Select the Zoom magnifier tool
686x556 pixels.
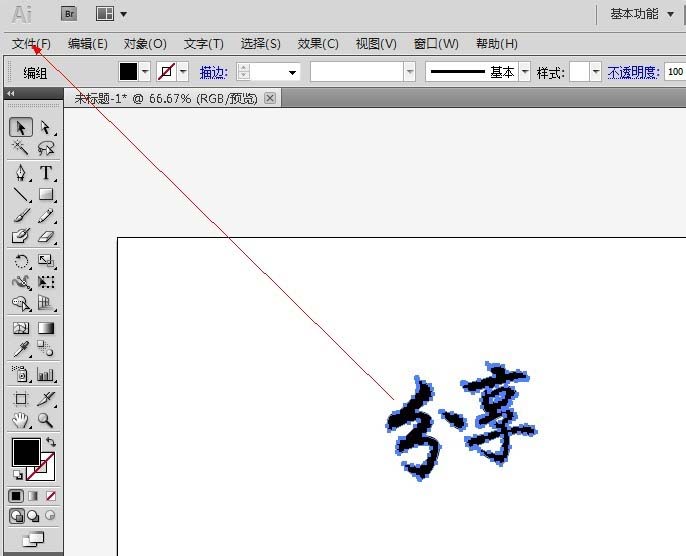[45, 421]
